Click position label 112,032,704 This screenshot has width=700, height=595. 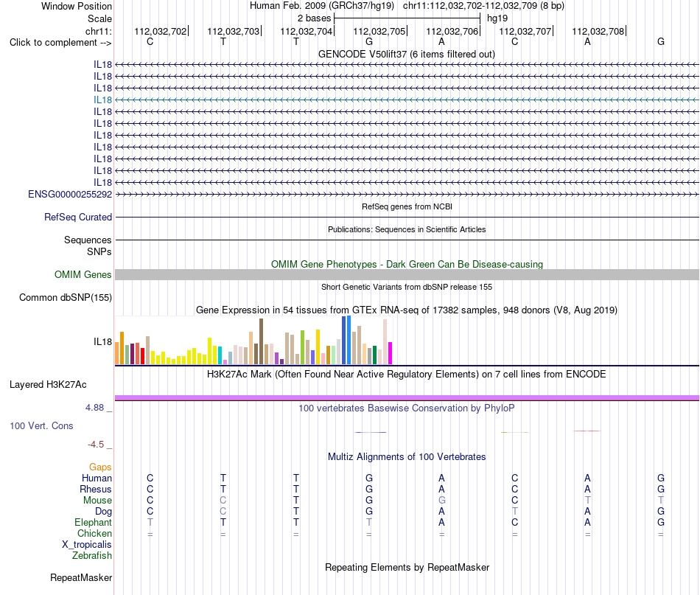coord(307,31)
